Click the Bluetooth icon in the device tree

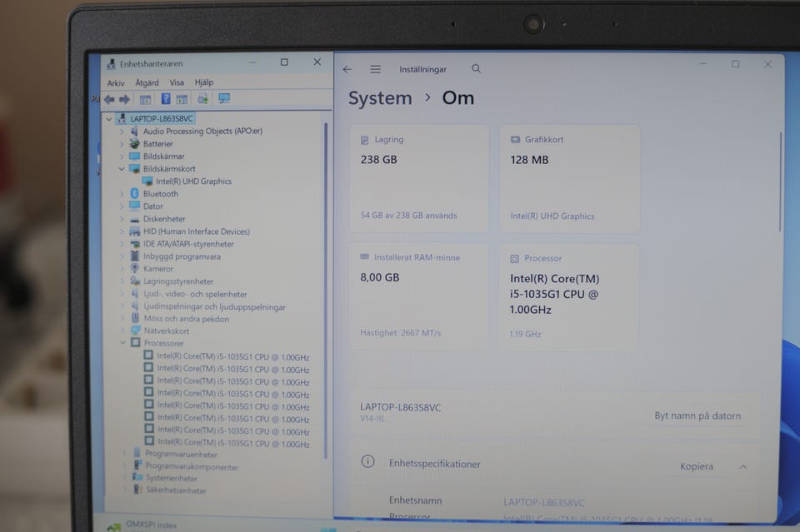tap(134, 194)
